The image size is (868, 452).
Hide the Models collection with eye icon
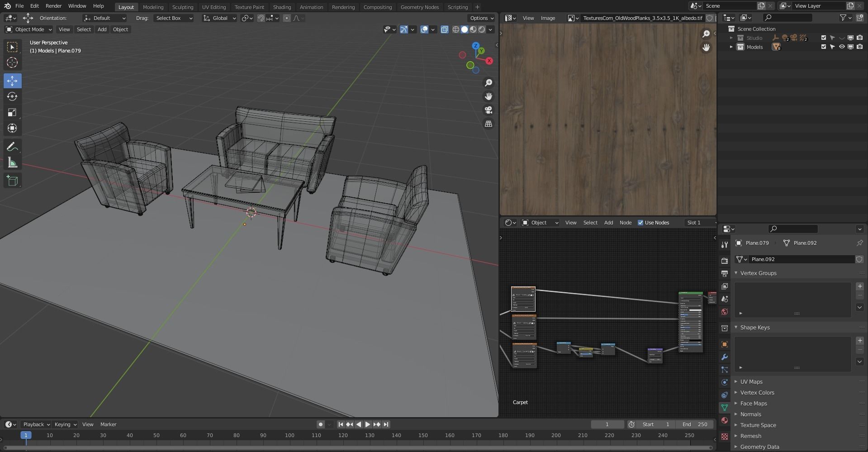(x=842, y=47)
